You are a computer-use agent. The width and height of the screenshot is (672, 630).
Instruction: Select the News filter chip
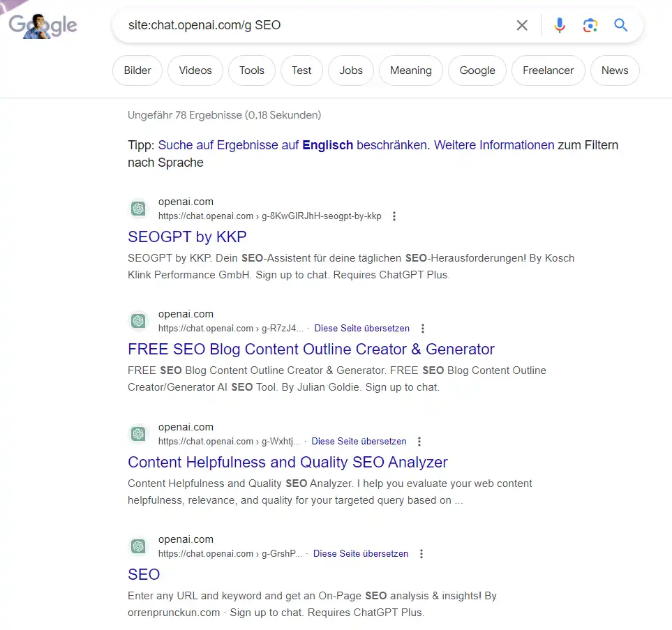(614, 70)
